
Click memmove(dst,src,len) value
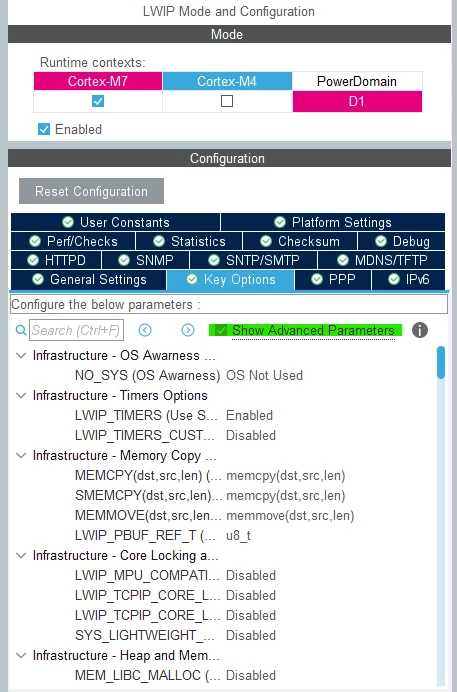[290, 515]
